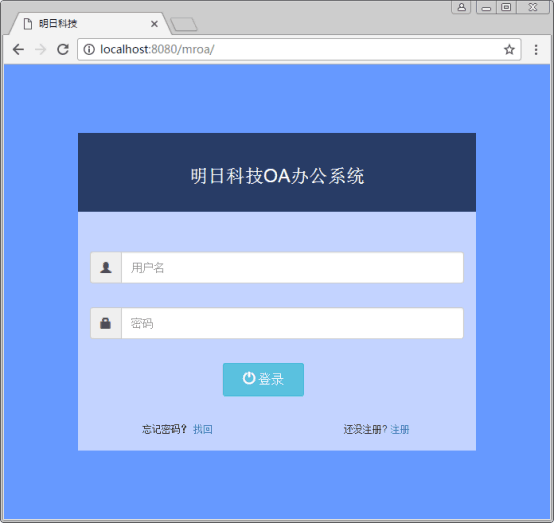Open the Chrome three-dot menu

[536, 49]
